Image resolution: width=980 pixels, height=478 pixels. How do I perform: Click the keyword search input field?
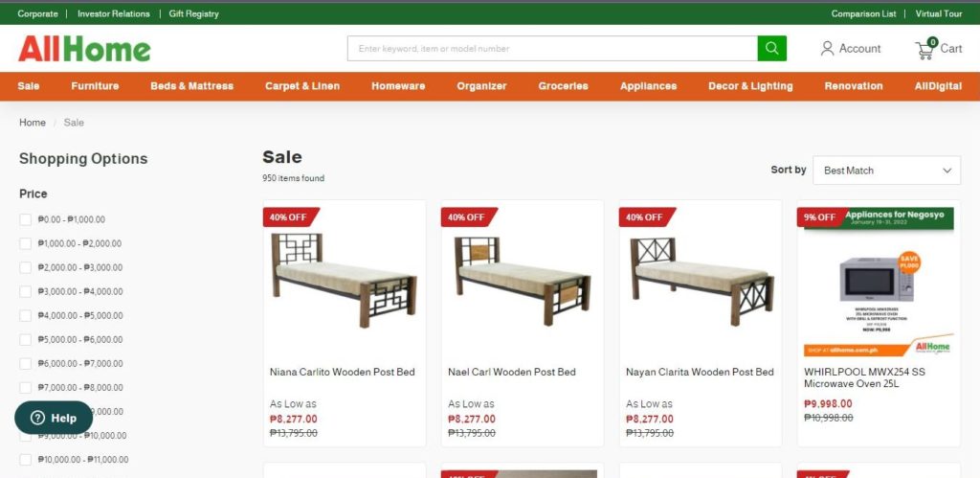coord(552,48)
